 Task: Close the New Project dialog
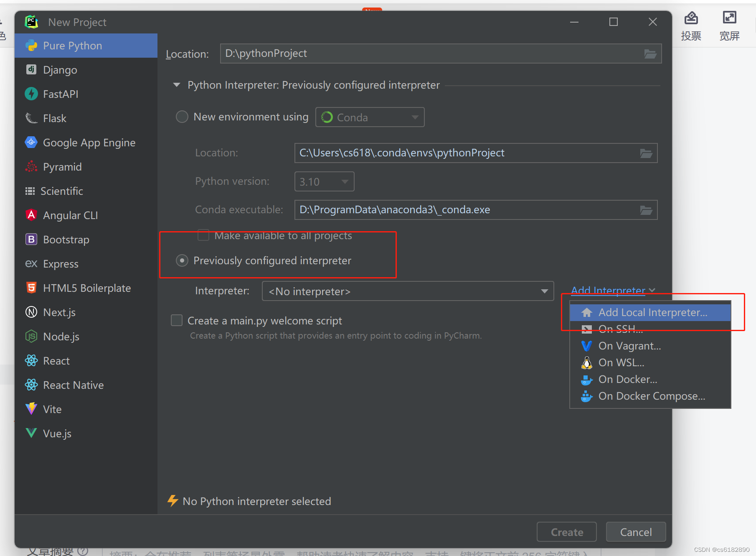tap(653, 22)
